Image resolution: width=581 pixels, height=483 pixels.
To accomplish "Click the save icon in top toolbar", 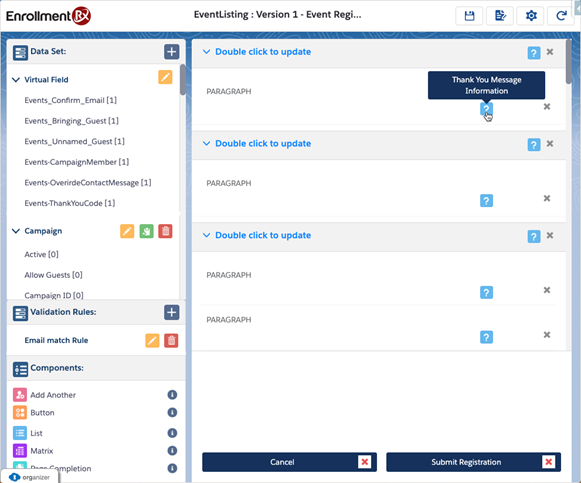I will pyautogui.click(x=469, y=16).
